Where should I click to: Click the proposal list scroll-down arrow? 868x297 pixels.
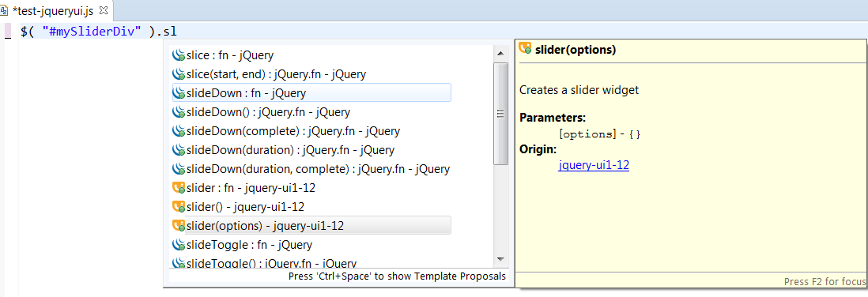tap(500, 259)
